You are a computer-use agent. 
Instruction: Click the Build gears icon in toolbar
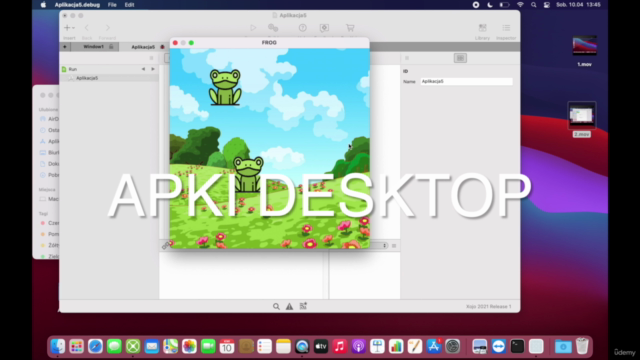click(x=273, y=28)
